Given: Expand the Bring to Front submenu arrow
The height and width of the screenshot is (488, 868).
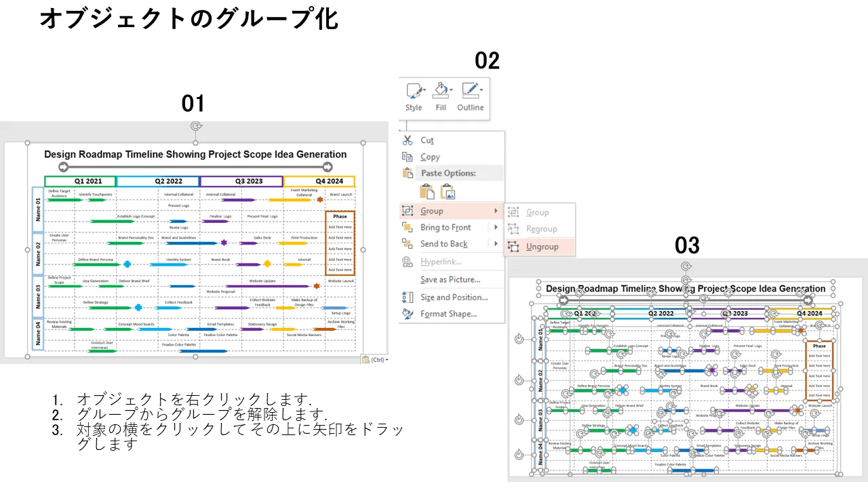Looking at the screenshot, I should pos(496,228).
